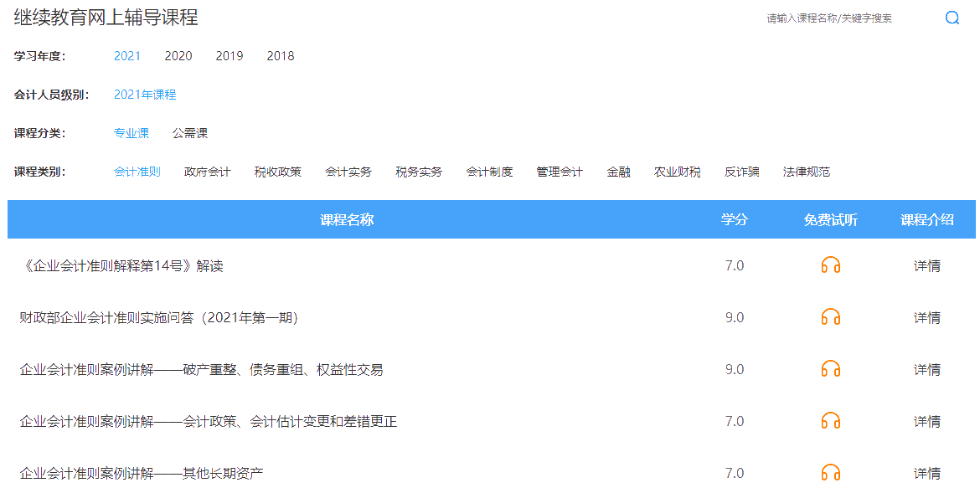Open the 金融 course category
This screenshot has width=980, height=493.
(619, 171)
